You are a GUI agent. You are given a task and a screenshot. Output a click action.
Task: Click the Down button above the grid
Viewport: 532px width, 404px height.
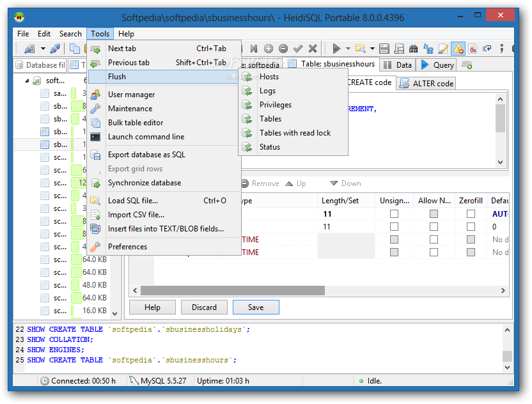pos(346,183)
